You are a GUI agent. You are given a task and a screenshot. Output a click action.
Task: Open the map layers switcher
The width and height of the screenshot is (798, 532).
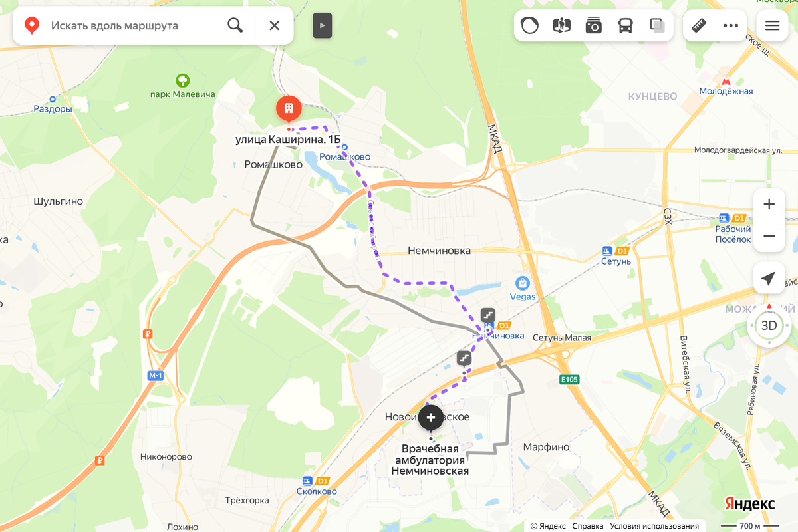658,25
